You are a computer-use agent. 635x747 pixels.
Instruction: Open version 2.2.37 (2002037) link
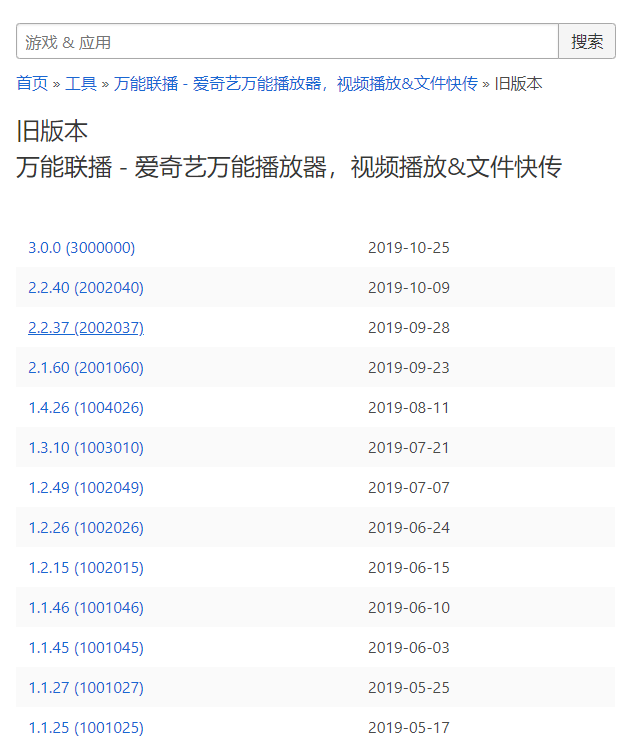click(86, 328)
